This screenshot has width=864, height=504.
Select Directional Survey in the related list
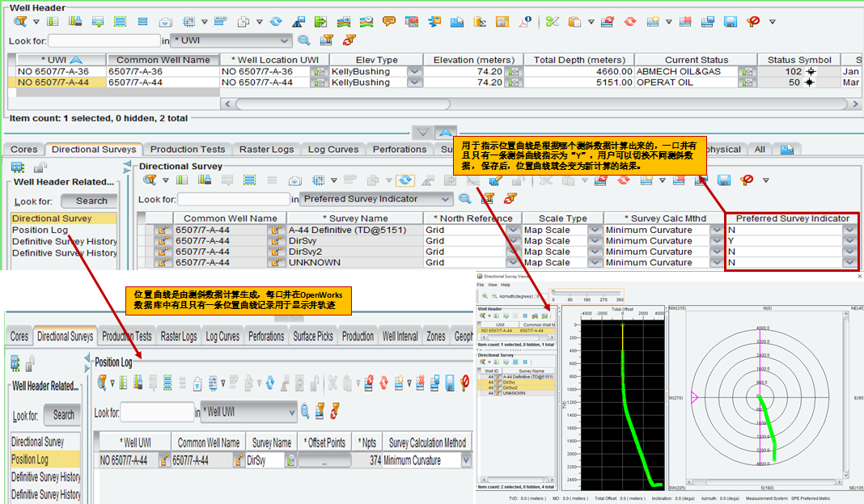click(x=52, y=218)
